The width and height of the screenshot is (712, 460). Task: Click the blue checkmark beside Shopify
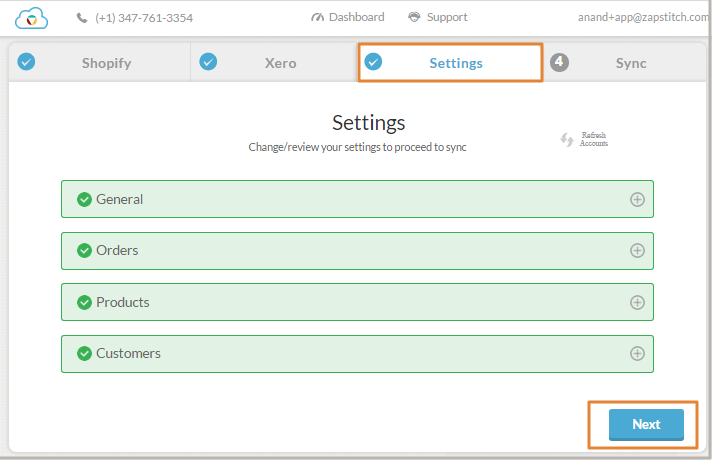(26, 62)
